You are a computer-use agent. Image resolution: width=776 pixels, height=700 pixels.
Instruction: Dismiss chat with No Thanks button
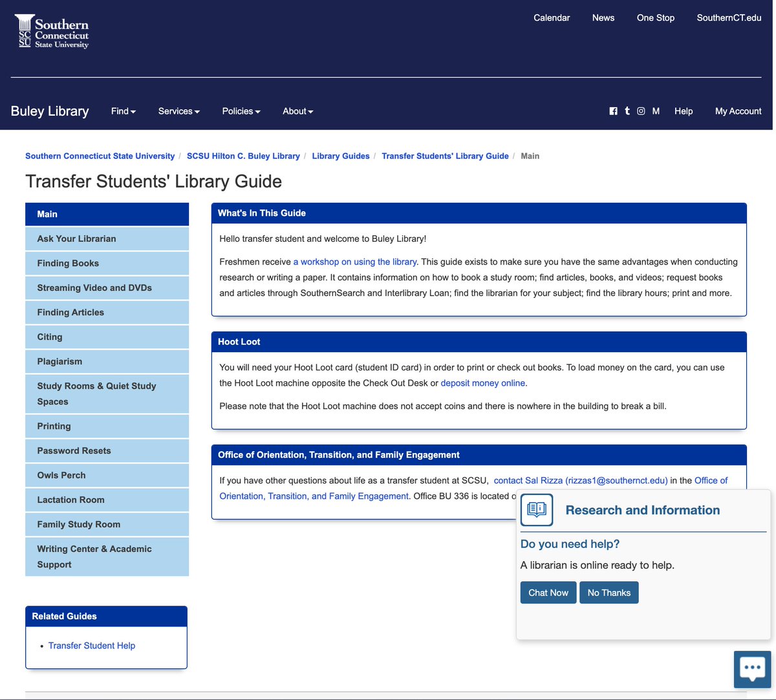click(x=609, y=593)
